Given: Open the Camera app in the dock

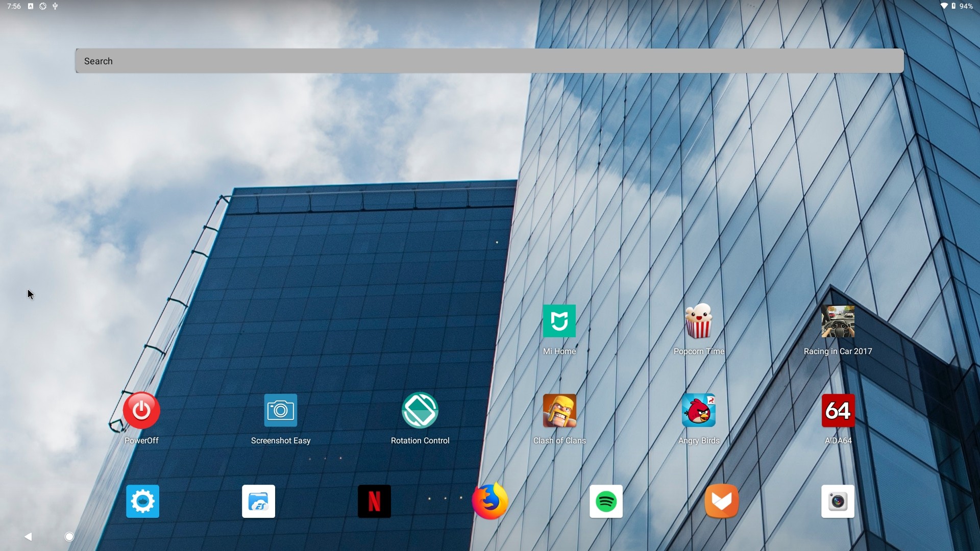Looking at the screenshot, I should click(x=837, y=501).
